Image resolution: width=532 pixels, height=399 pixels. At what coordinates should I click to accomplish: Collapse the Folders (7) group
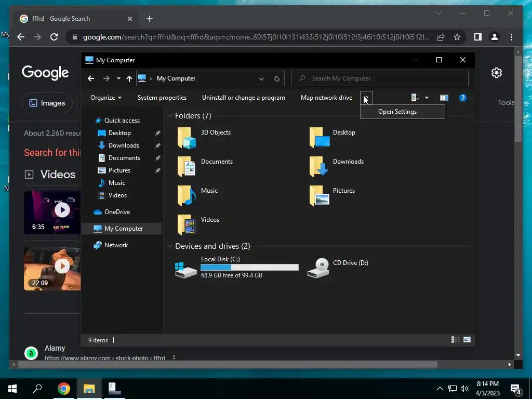pos(170,116)
